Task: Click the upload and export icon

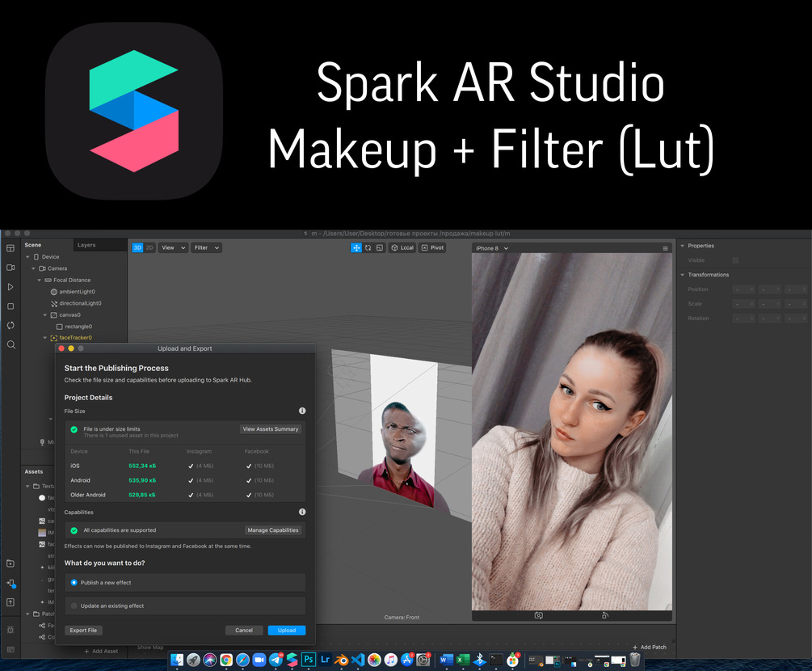Action: click(x=11, y=602)
